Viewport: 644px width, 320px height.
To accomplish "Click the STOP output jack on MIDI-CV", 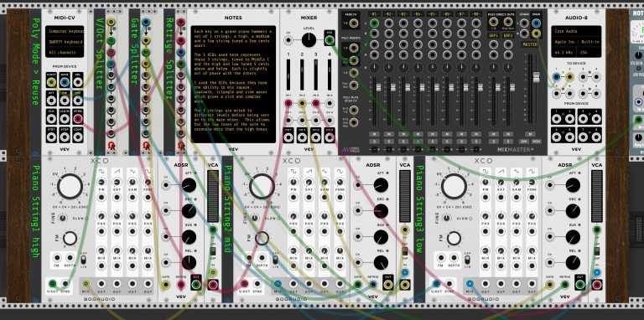I will pos(65,137).
